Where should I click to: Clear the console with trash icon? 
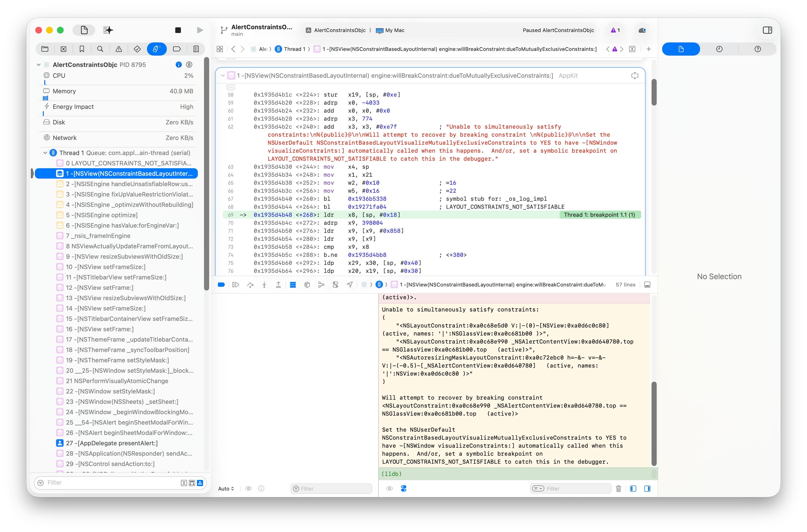[x=618, y=489]
